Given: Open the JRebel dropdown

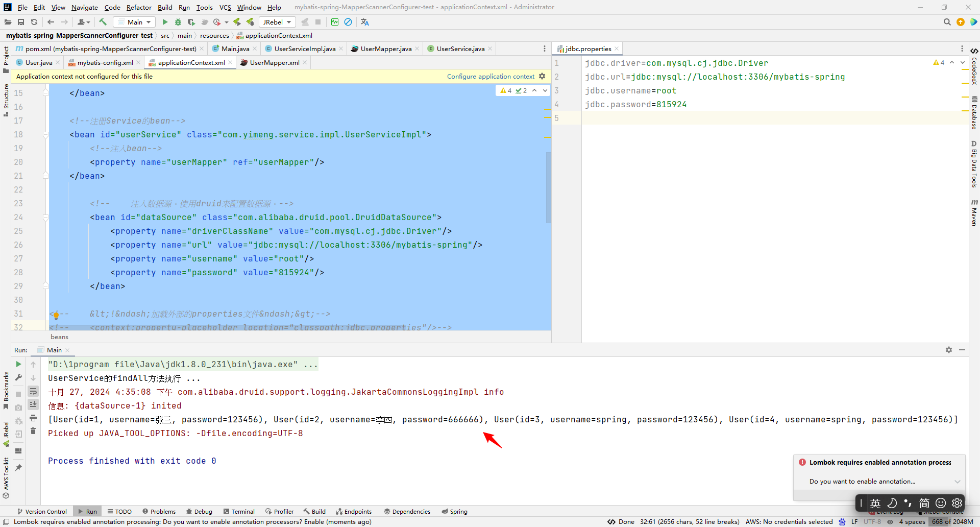Looking at the screenshot, I should click(277, 22).
